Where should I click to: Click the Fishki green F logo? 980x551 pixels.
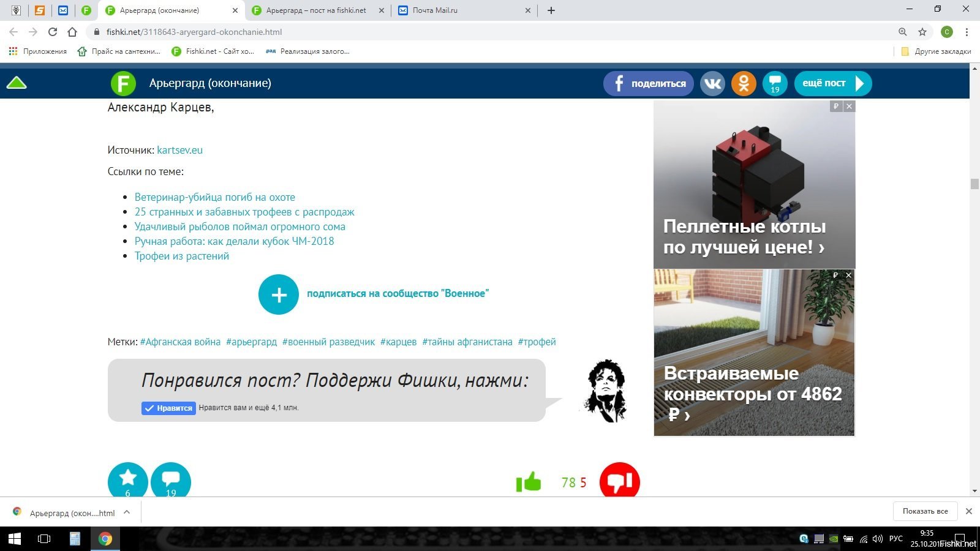123,83
